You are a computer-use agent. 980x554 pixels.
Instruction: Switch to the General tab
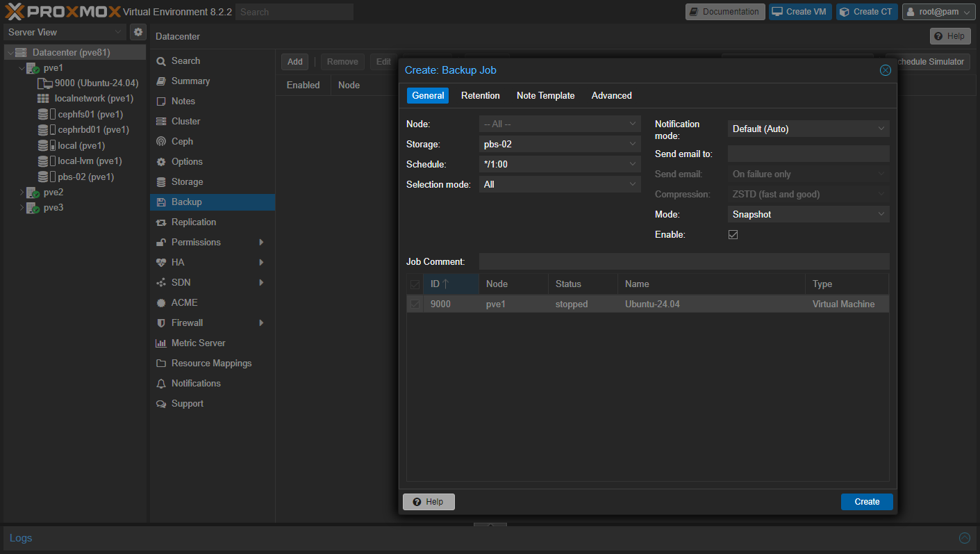[x=428, y=95]
